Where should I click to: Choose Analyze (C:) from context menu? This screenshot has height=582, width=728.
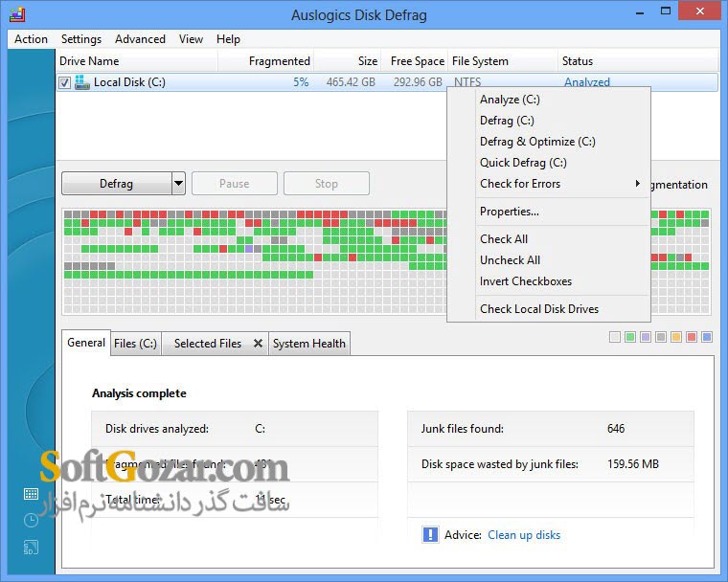[510, 100]
